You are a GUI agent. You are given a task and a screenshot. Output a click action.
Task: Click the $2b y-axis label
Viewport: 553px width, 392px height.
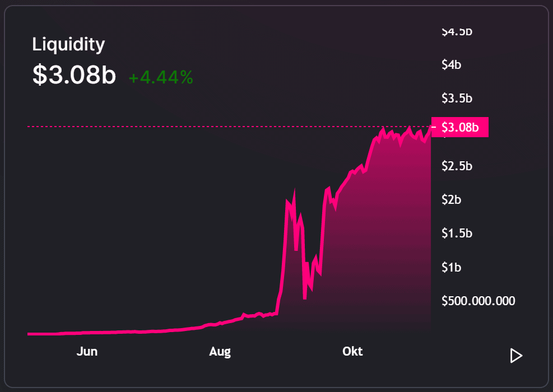point(452,200)
